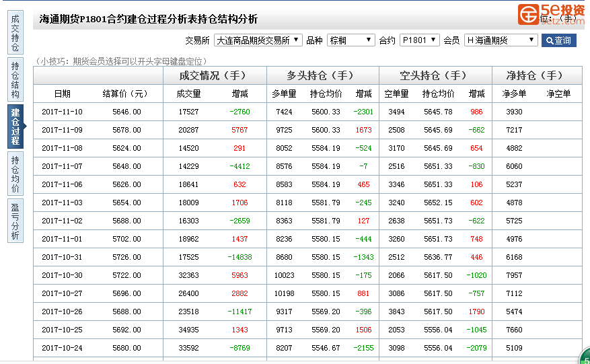Click settlement price 5678.00

[x=126, y=130]
